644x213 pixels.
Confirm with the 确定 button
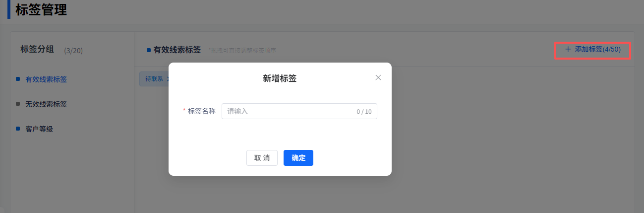298,158
